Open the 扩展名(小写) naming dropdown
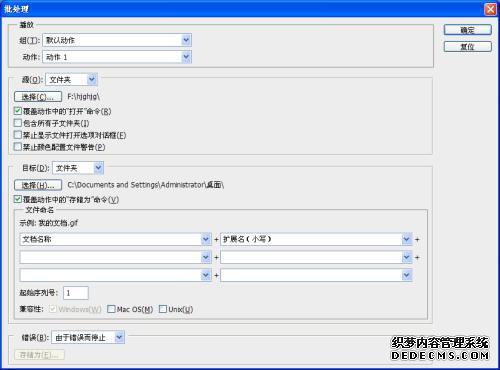The width and height of the screenshot is (500, 370). click(316, 239)
